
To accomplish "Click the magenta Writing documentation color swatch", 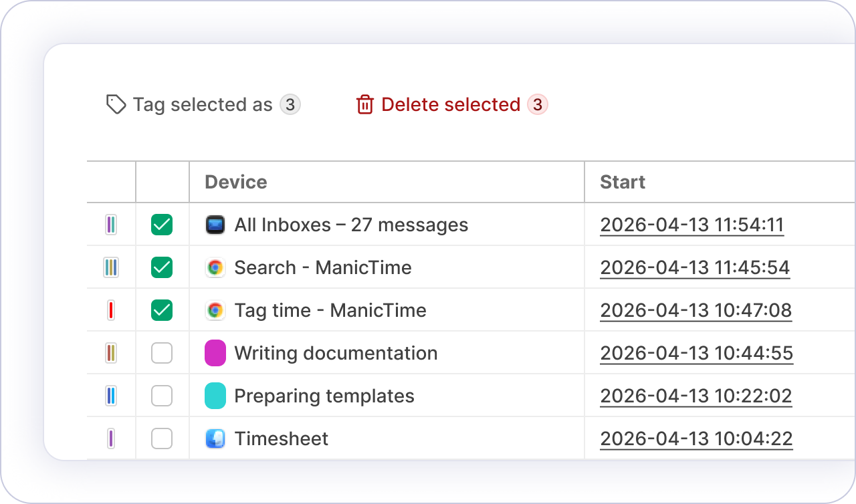I will 215,354.
